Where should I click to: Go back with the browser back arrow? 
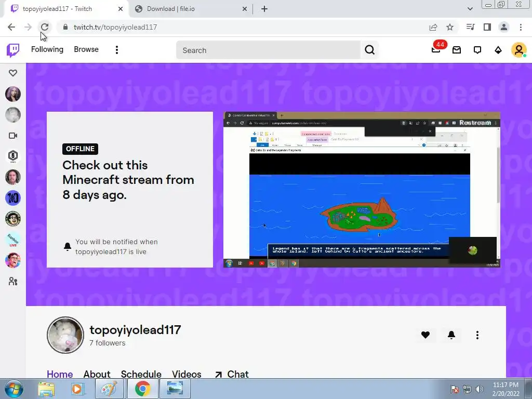click(x=11, y=27)
